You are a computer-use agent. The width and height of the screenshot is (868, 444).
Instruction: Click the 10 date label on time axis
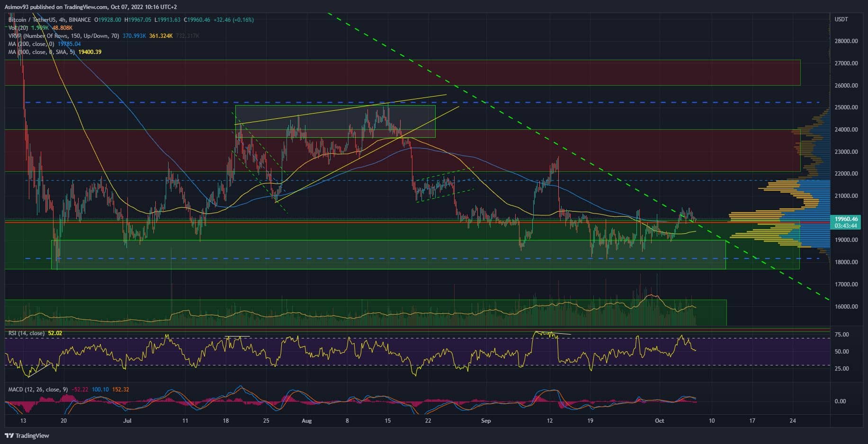(711, 421)
